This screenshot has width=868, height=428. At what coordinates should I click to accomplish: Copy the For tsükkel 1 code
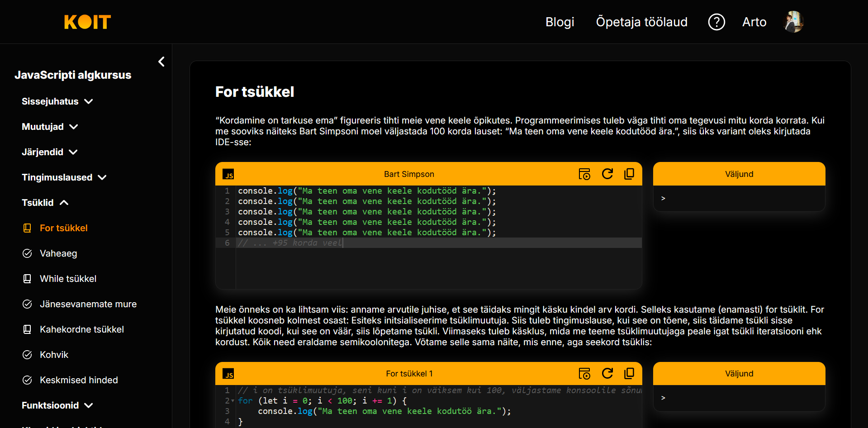point(629,374)
